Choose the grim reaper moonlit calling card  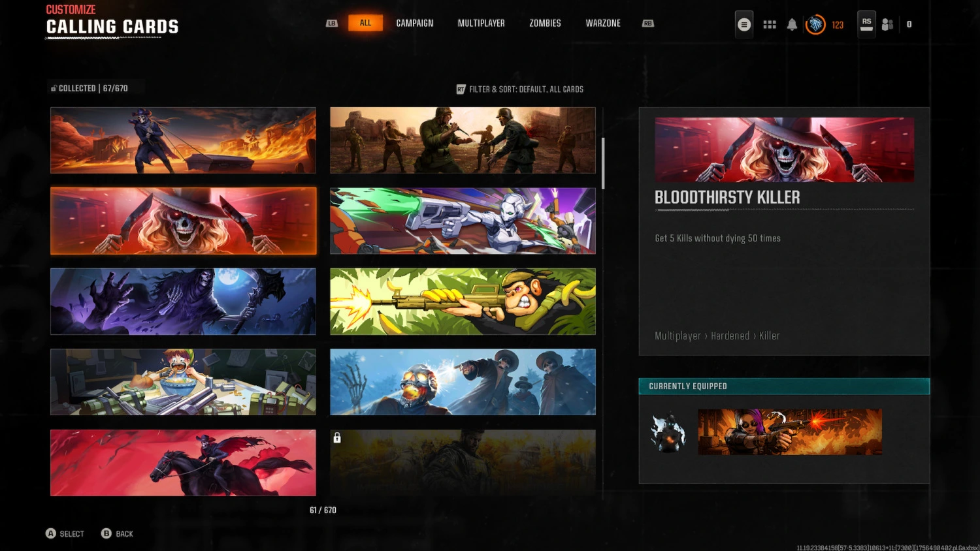pyautogui.click(x=183, y=302)
